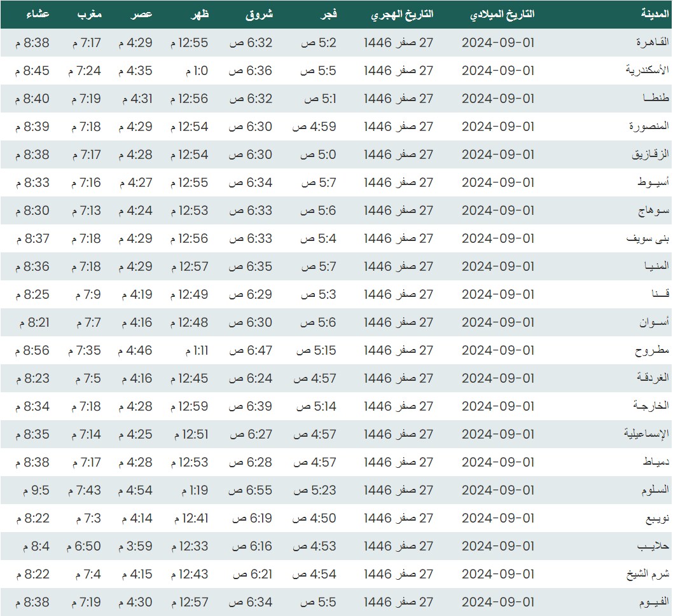Viewport: 673px width, 616px height.
Task: Click the 6:19 ص sunrise time for نويبع
Action: 251,518
